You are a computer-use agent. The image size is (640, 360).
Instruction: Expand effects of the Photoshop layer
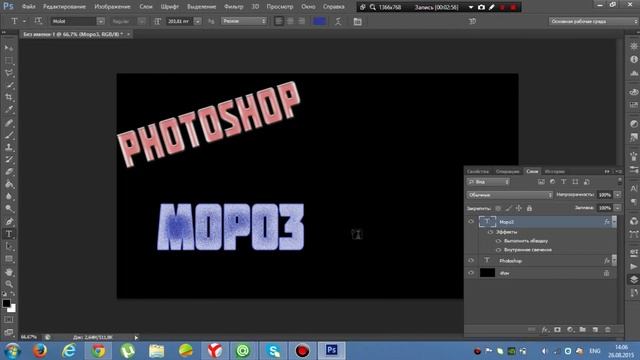(614, 260)
